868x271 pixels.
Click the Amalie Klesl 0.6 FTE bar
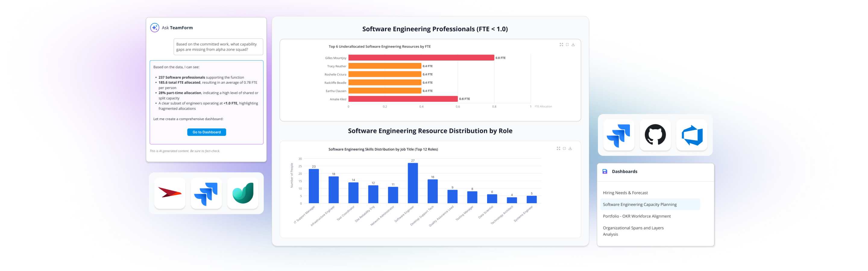[403, 99]
